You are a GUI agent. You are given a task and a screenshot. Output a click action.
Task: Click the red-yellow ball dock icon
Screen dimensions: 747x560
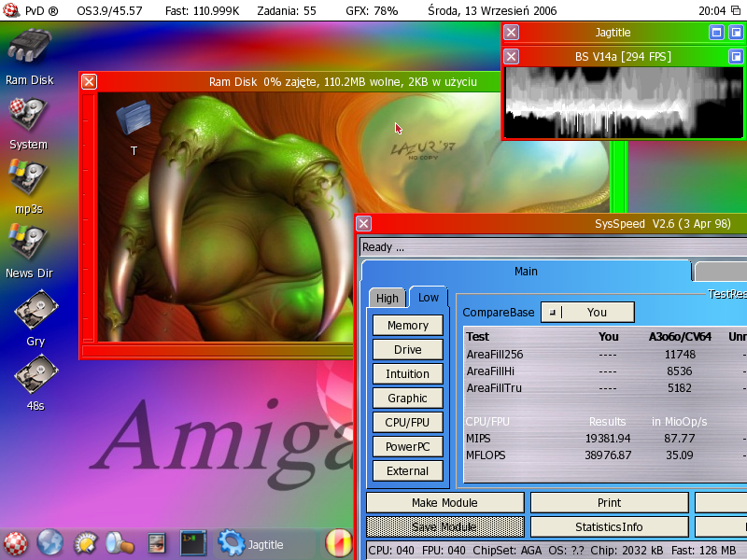[x=338, y=543]
